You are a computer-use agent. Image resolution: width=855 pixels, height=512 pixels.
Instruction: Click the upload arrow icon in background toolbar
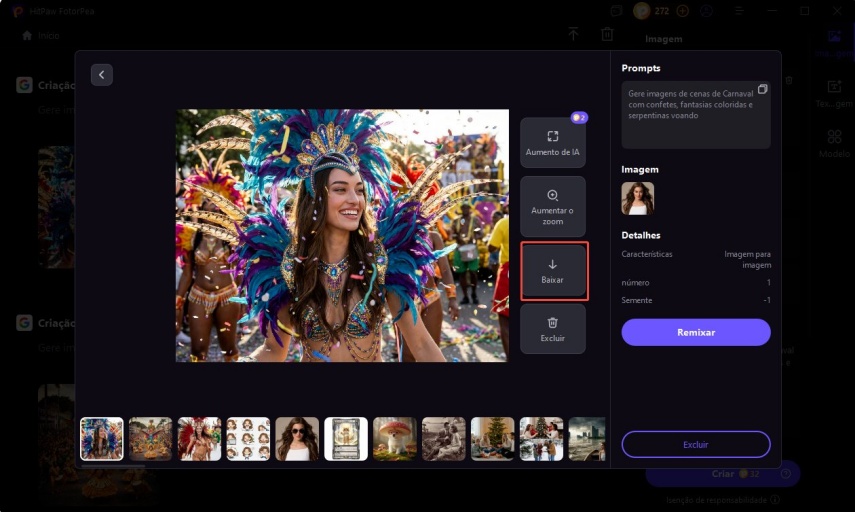click(573, 34)
